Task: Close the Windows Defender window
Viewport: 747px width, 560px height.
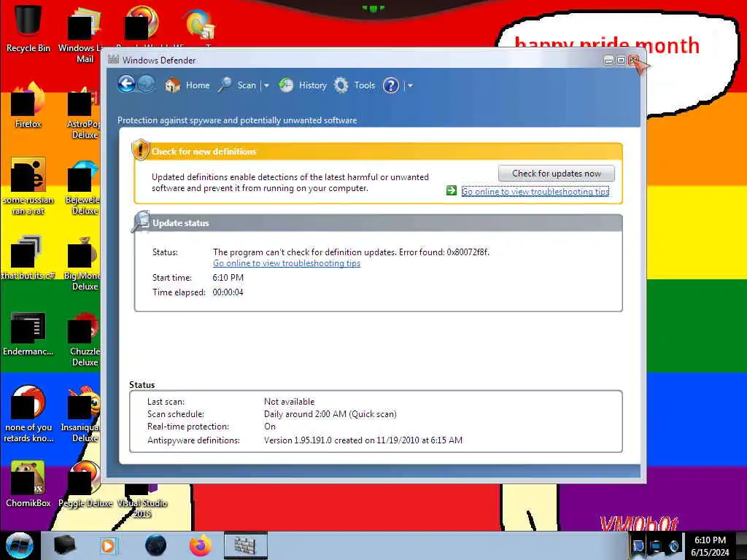Action: (x=634, y=60)
